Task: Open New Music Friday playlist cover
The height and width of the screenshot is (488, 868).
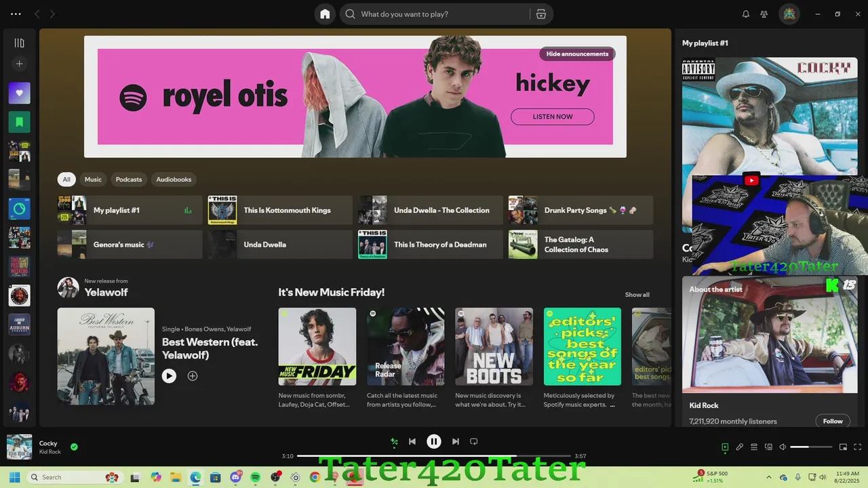Action: 317,346
